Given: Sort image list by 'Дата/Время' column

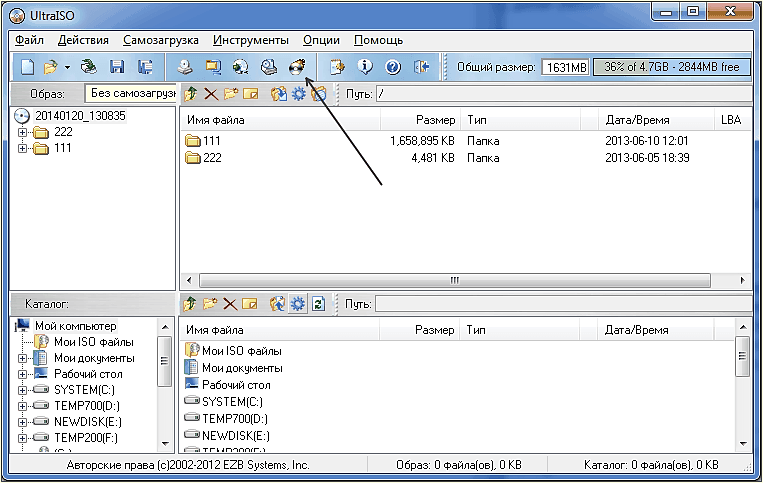Looking at the screenshot, I should pos(656,120).
